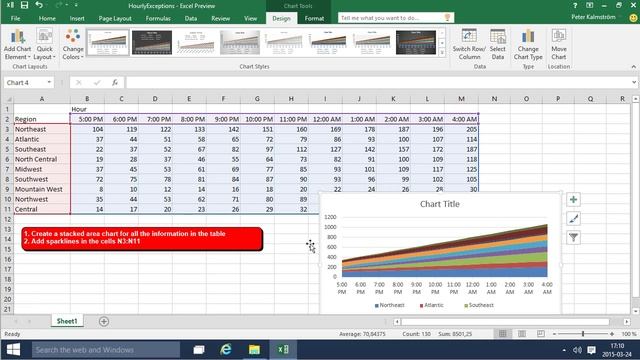The width and height of the screenshot is (640, 360).
Task: Open the Help question mark icon
Action: (575, 5)
